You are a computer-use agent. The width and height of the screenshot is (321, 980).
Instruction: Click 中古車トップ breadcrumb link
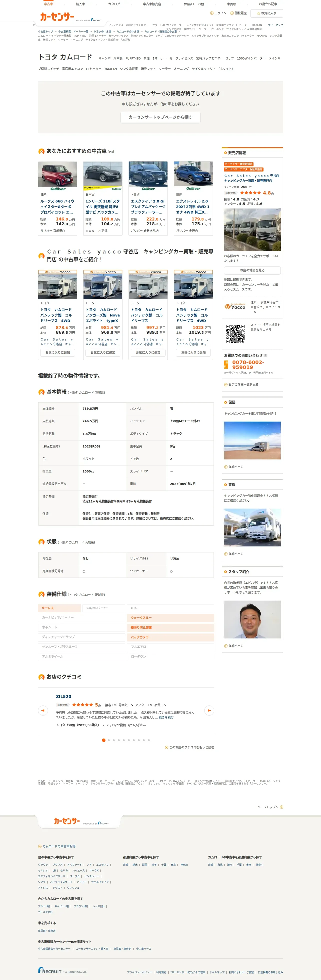click(x=46, y=31)
